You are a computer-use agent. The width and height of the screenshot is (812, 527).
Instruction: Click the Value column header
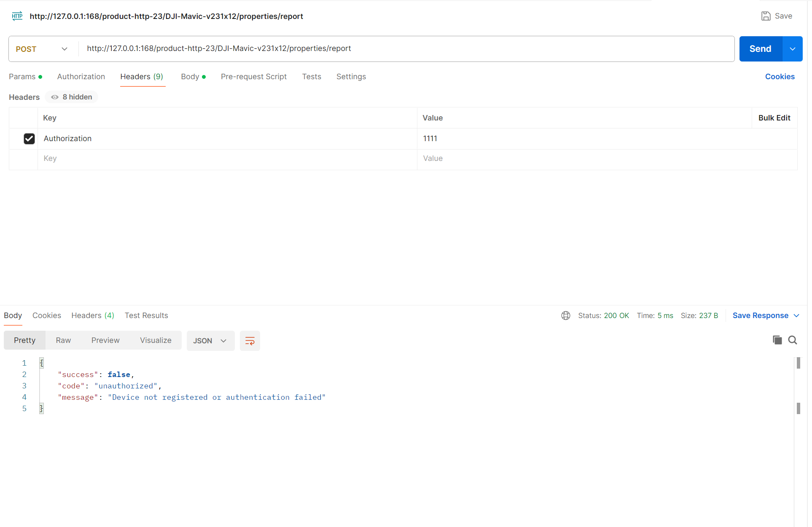433,118
